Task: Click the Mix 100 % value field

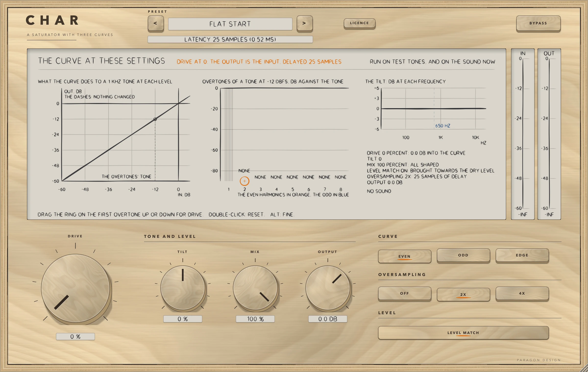Action: pos(255,319)
